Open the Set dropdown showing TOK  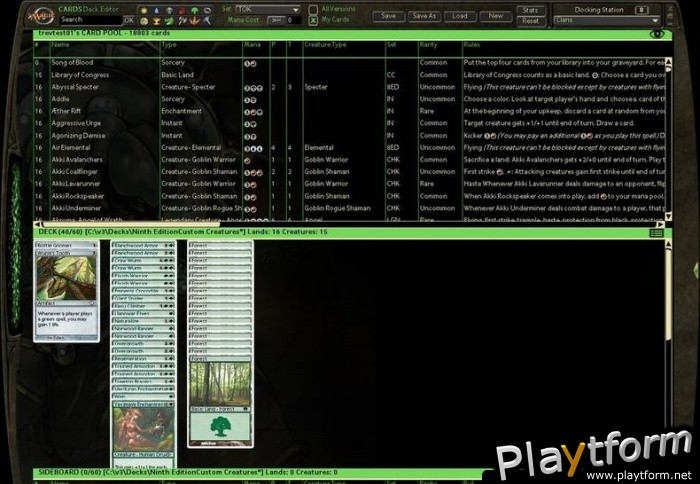(x=268, y=9)
